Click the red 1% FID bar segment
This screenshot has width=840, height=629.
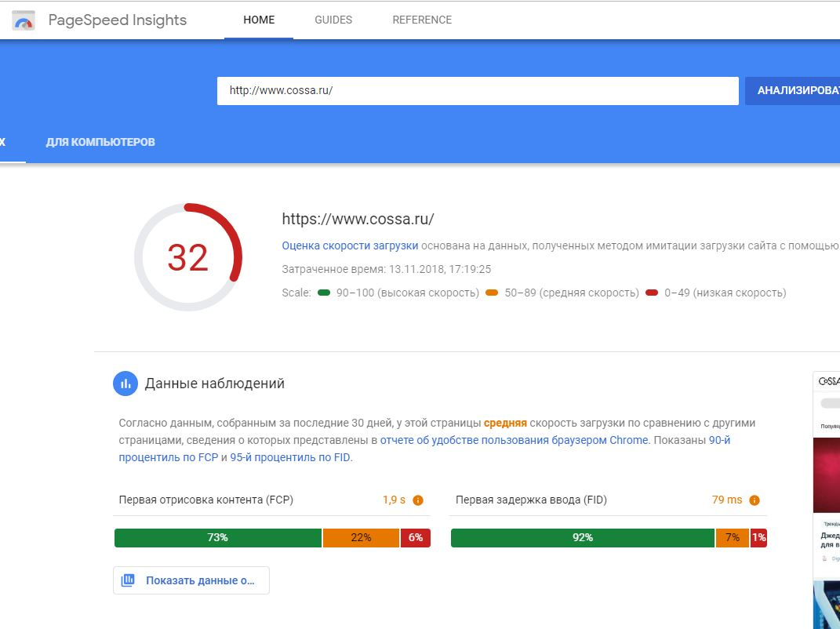(x=758, y=538)
